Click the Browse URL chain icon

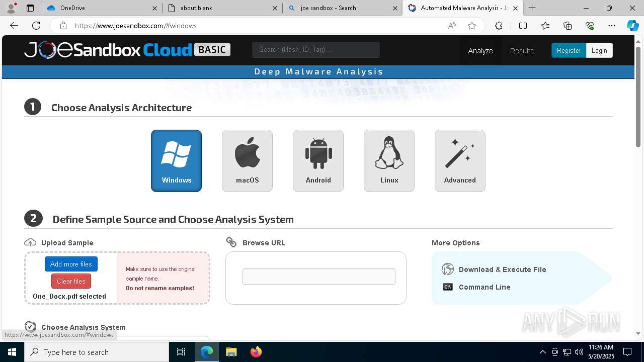click(x=231, y=242)
